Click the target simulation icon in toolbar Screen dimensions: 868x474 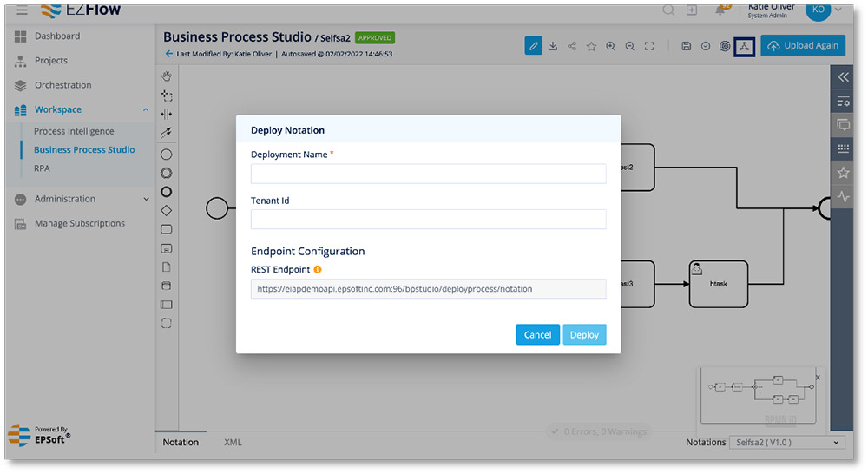(x=725, y=46)
